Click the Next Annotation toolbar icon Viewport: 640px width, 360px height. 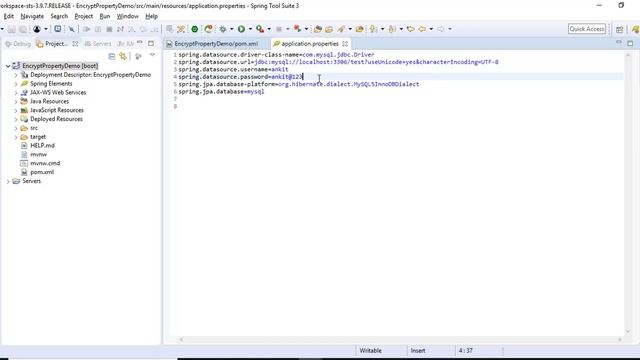[373, 29]
